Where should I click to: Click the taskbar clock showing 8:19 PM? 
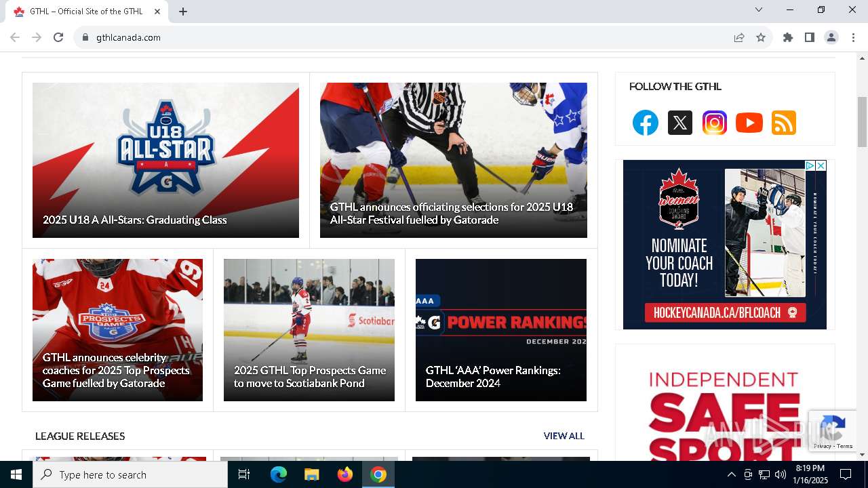(x=810, y=474)
